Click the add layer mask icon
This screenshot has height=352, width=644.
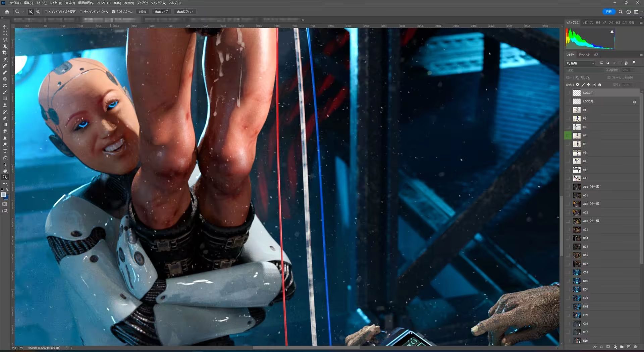click(x=608, y=347)
